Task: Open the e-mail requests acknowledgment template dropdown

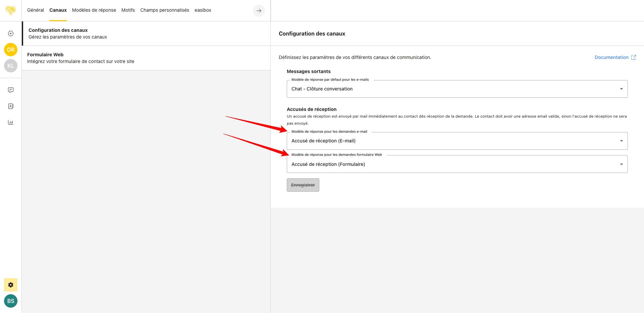Action: [x=457, y=141]
